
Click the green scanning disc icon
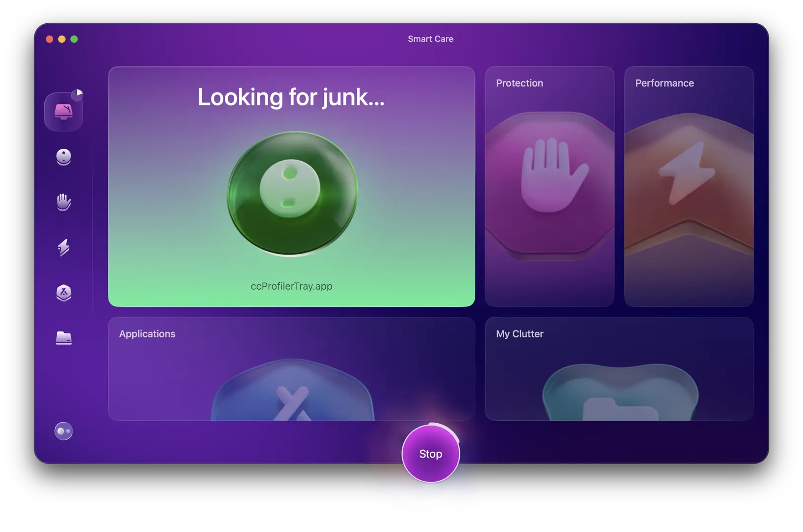(292, 194)
